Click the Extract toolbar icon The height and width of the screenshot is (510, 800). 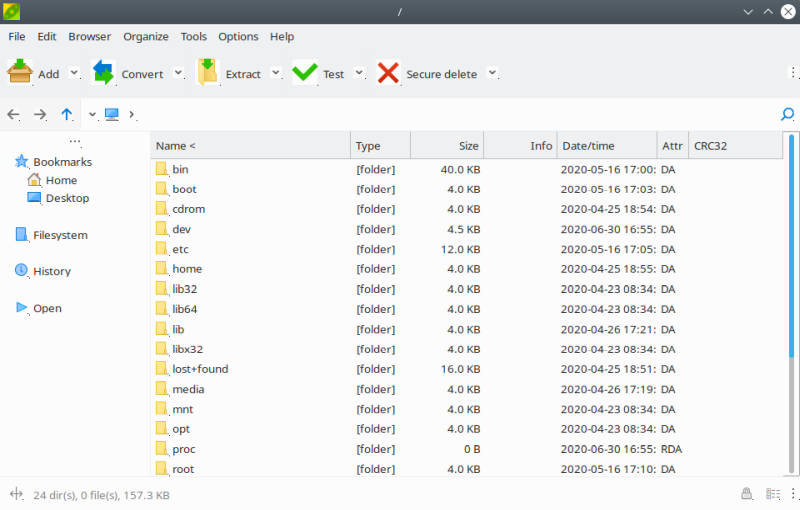tap(207, 73)
